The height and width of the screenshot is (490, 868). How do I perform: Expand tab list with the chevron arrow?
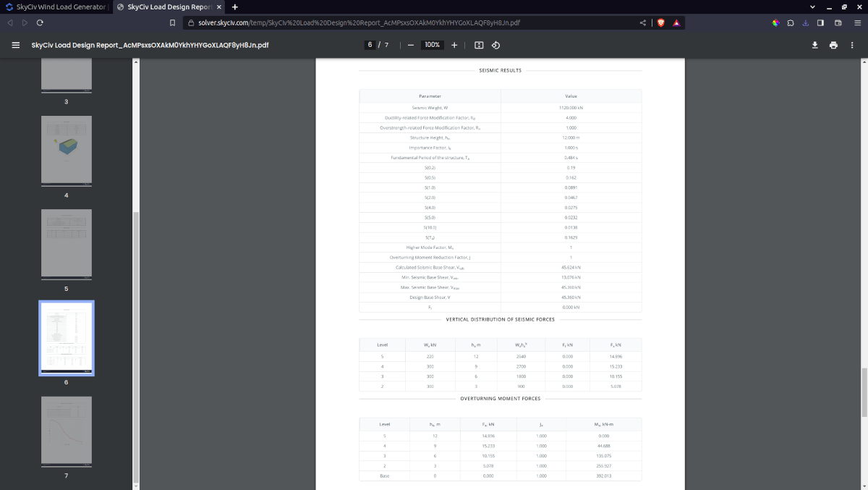pos(812,7)
